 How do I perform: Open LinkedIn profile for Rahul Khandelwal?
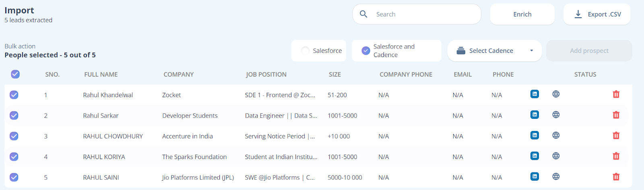535,94
